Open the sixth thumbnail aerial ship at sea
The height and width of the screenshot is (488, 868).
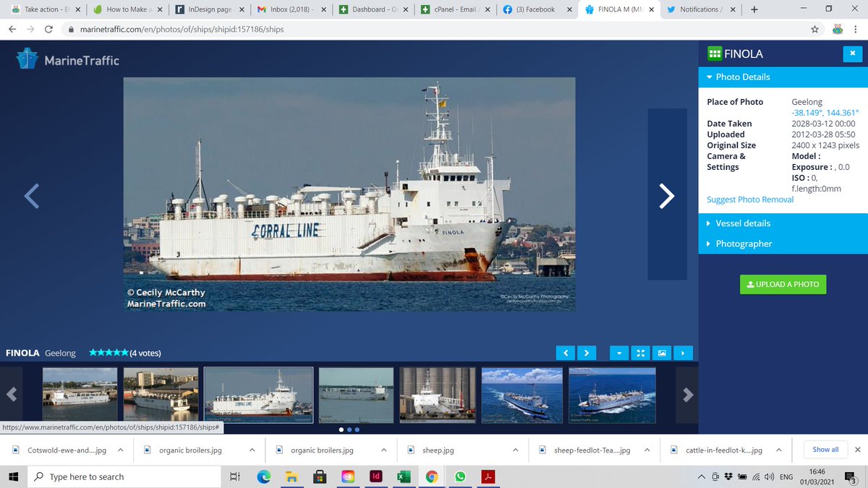click(x=522, y=395)
